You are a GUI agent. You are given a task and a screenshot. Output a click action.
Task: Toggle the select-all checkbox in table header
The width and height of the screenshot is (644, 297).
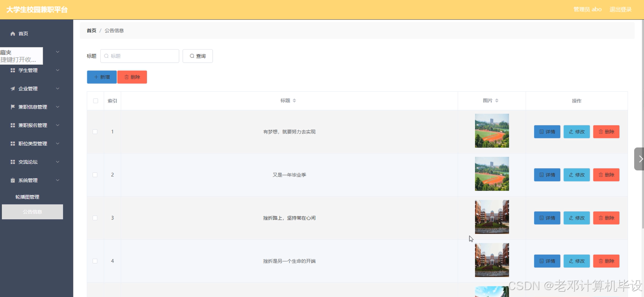(95, 101)
